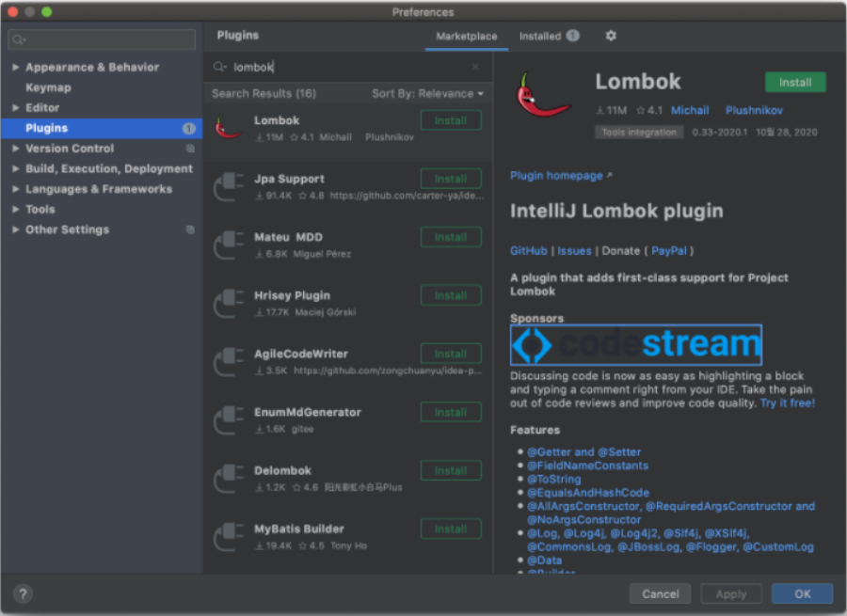847x616 pixels.
Task: Expand the Version Control section
Action: 16,148
